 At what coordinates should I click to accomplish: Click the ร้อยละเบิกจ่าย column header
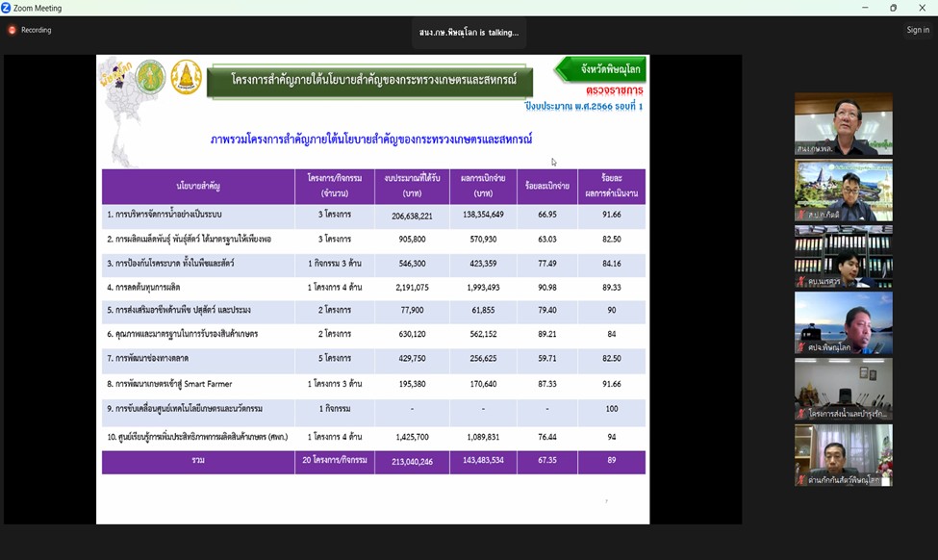547,187
